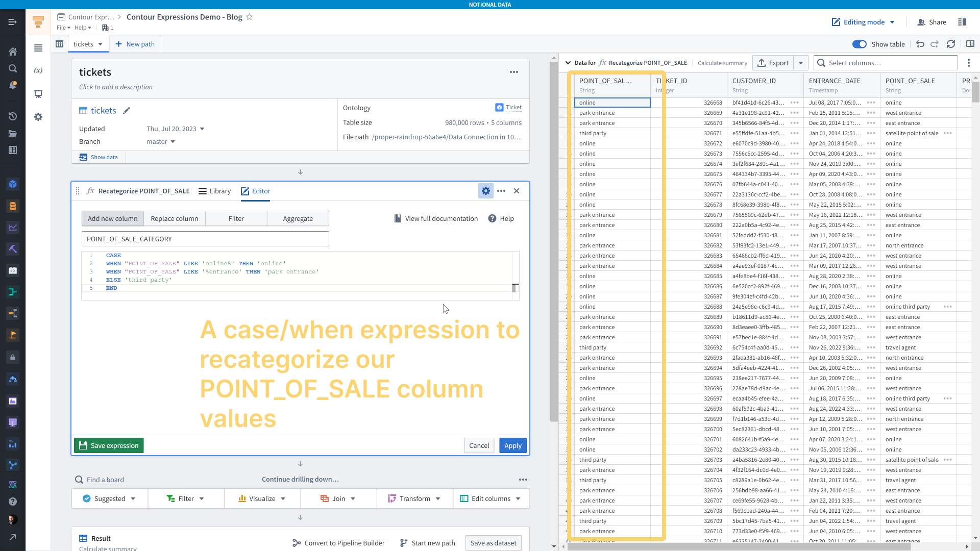Switch to the Library tab
The image size is (980, 551).
214,191
